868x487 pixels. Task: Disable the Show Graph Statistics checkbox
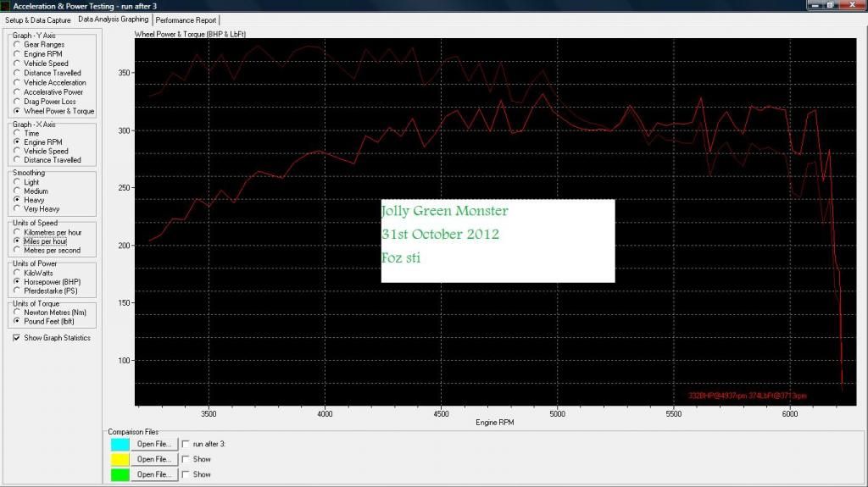coord(17,338)
